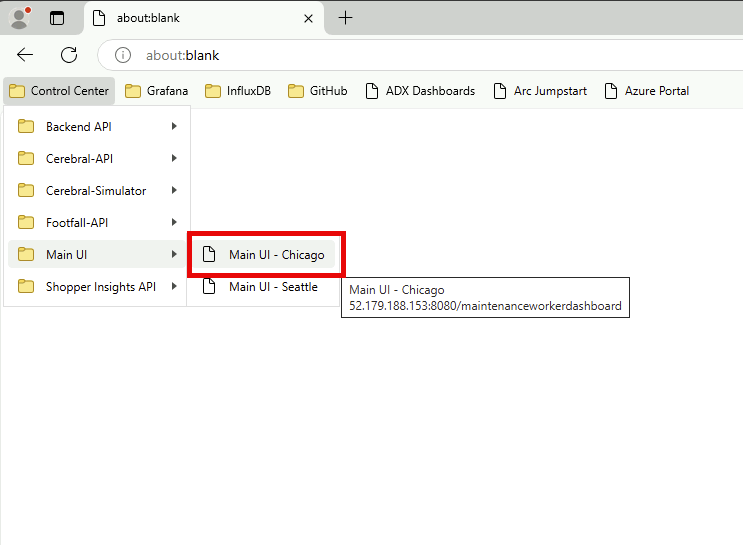Go back with the back arrow
743x545 pixels.
[25, 55]
